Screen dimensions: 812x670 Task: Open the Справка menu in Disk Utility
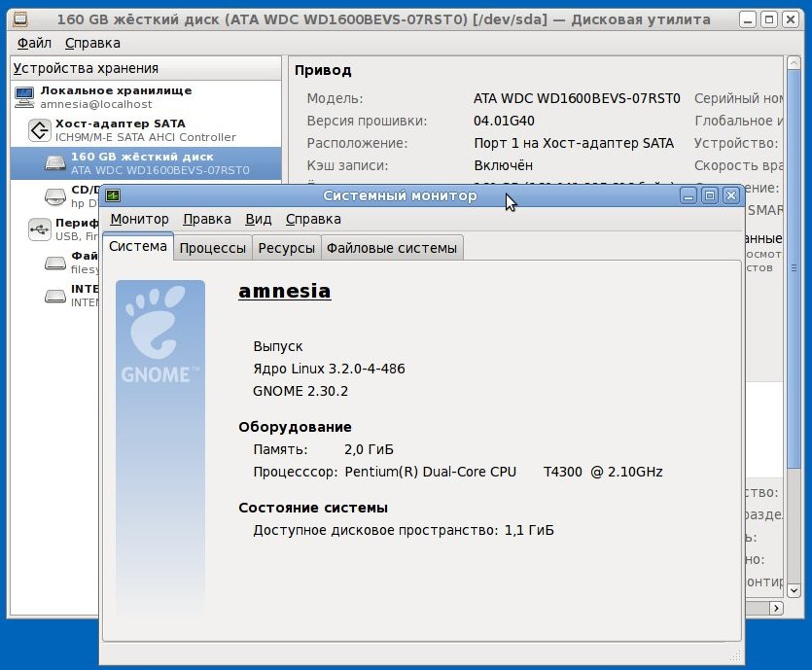tap(92, 43)
